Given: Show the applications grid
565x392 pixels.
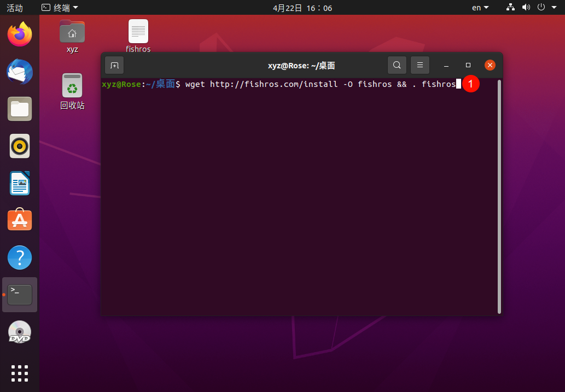Looking at the screenshot, I should (20, 373).
